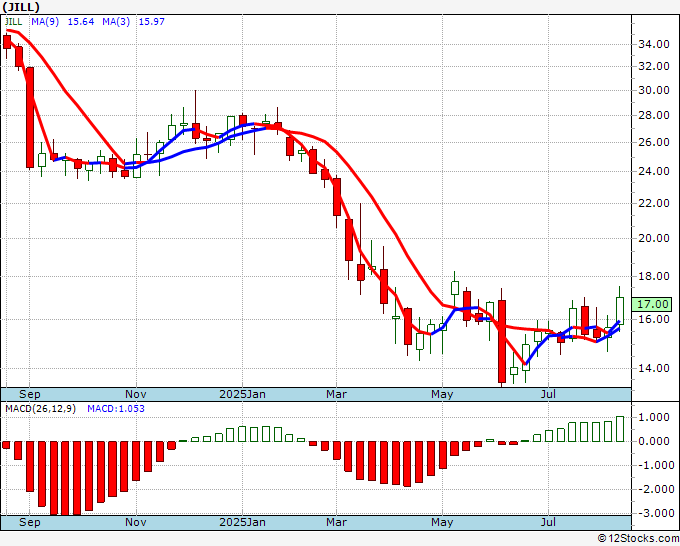680x546 pixels.
Task: Click May on the MACD time axis
Action: [x=442, y=522]
